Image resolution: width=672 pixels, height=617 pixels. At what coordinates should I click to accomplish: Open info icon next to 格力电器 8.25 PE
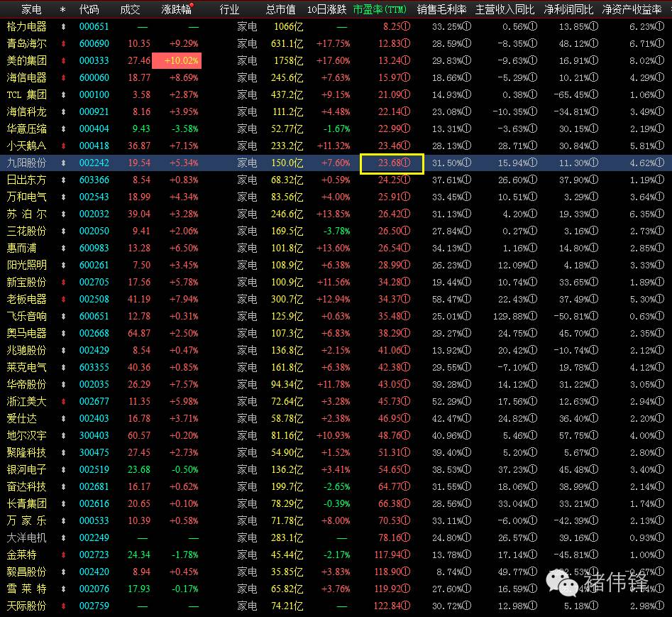pos(405,26)
